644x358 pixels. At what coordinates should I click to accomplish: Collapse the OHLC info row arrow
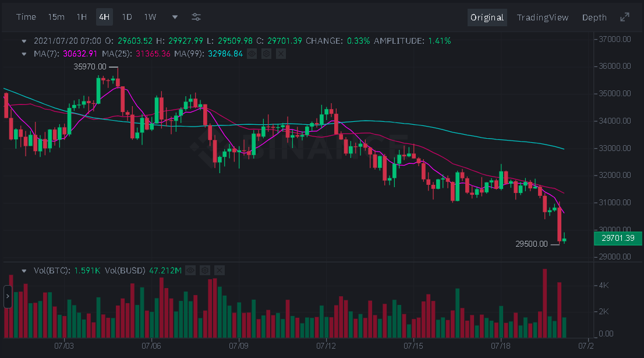click(x=24, y=41)
